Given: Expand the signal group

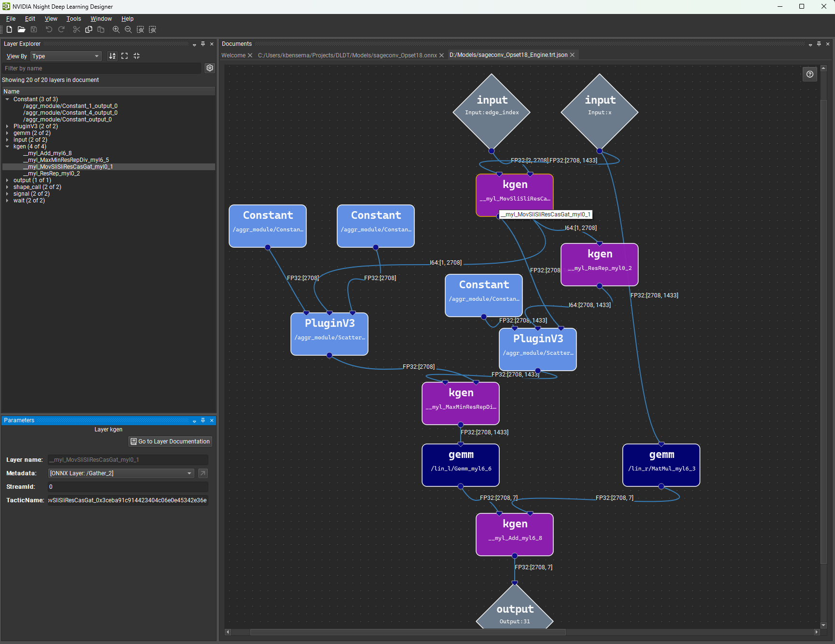Looking at the screenshot, I should click(7, 194).
